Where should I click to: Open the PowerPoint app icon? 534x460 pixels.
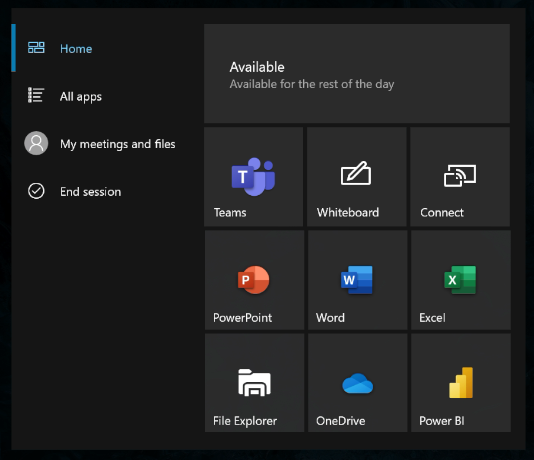[253, 280]
